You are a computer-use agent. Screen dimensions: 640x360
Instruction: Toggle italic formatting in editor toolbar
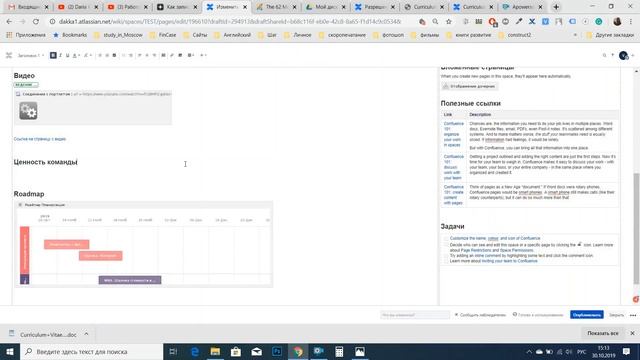[x=60, y=55]
